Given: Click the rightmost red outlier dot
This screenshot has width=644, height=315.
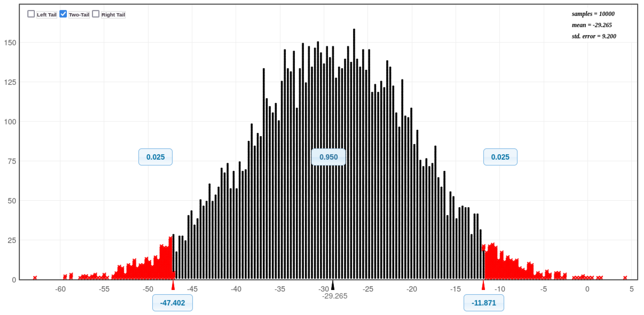Looking at the screenshot, I should pyautogui.click(x=625, y=278).
